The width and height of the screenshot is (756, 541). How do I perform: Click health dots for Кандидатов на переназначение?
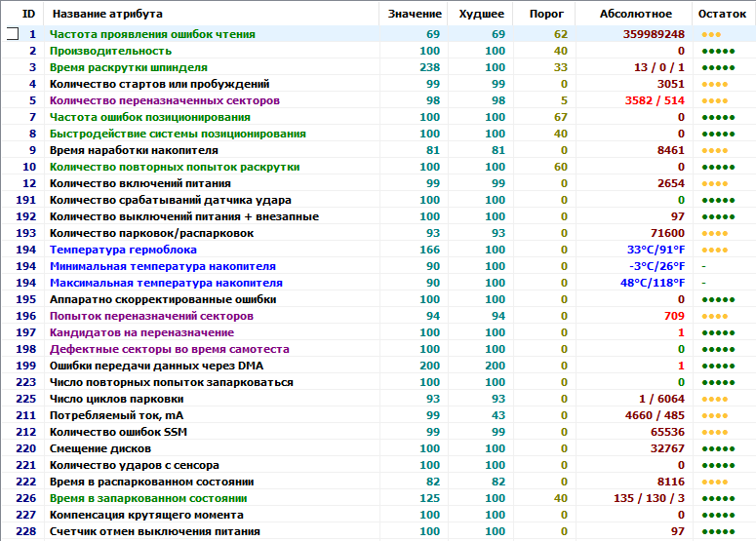tap(717, 332)
